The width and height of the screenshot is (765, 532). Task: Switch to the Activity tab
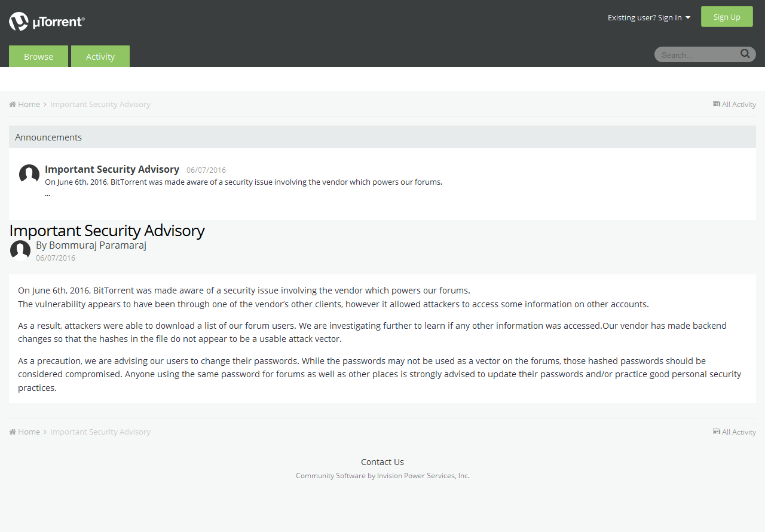coord(100,56)
